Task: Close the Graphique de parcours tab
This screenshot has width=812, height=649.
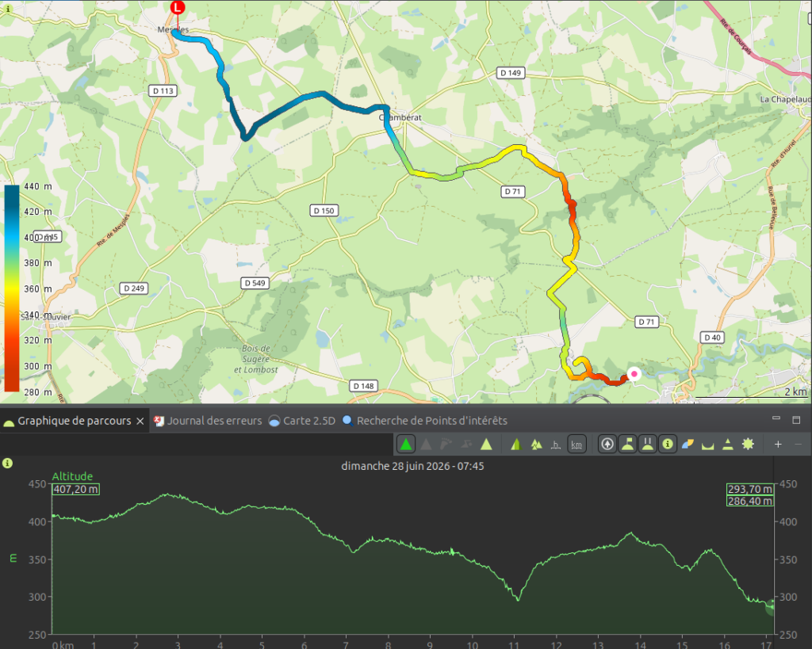Action: (x=140, y=422)
